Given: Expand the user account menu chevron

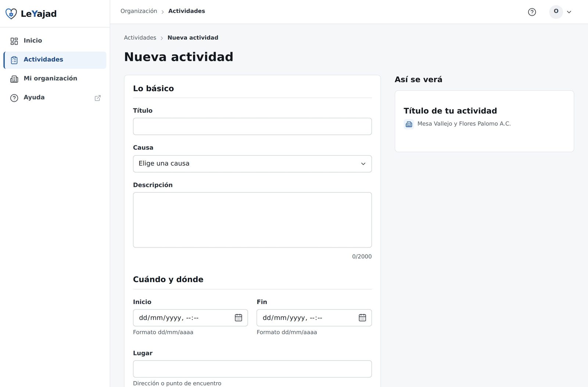Looking at the screenshot, I should [569, 12].
